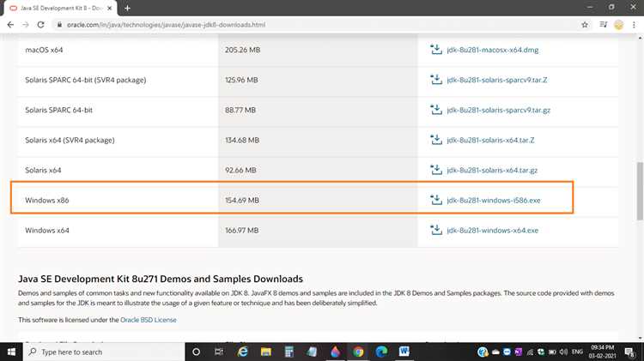Launch Microsoft Edge from taskbar
The width and height of the screenshot is (644, 361).
click(381, 352)
